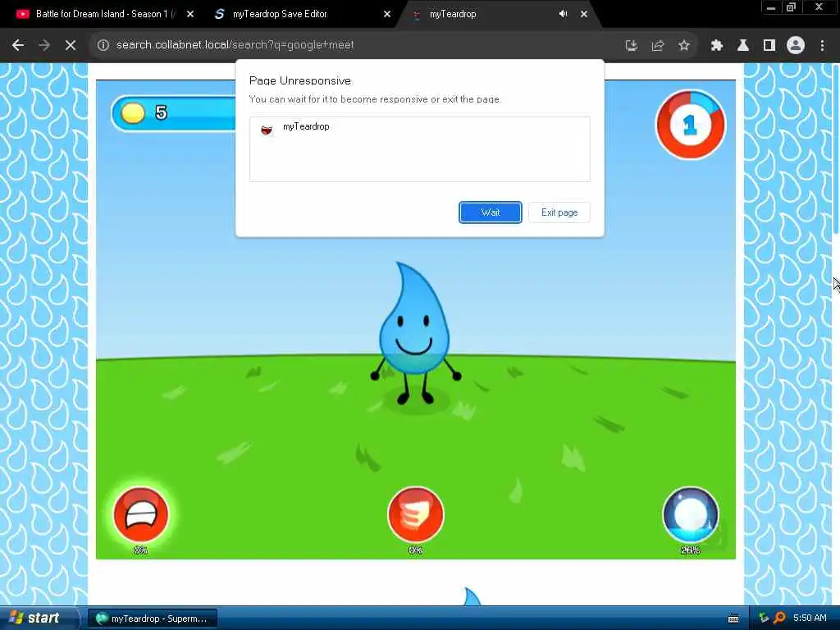Click the Teardrop character
The width and height of the screenshot is (840, 630).
(x=415, y=333)
